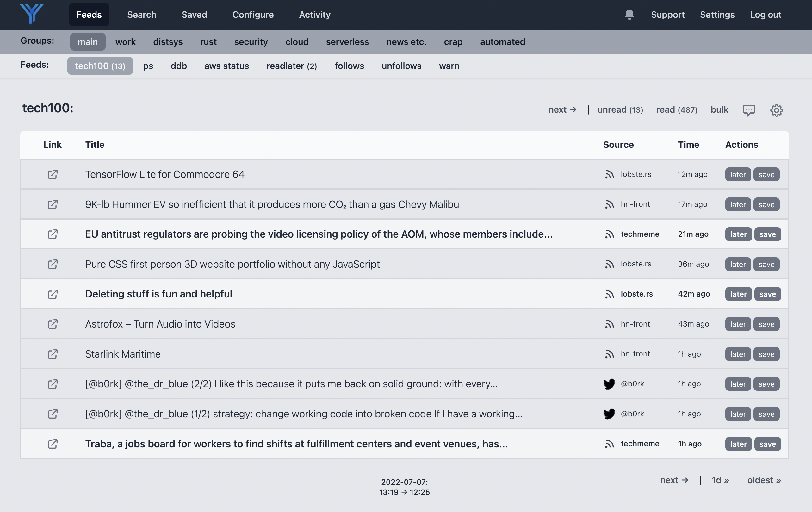Open external link for TensorFlow Lite article
Image resolution: width=812 pixels, height=512 pixels.
tap(53, 174)
